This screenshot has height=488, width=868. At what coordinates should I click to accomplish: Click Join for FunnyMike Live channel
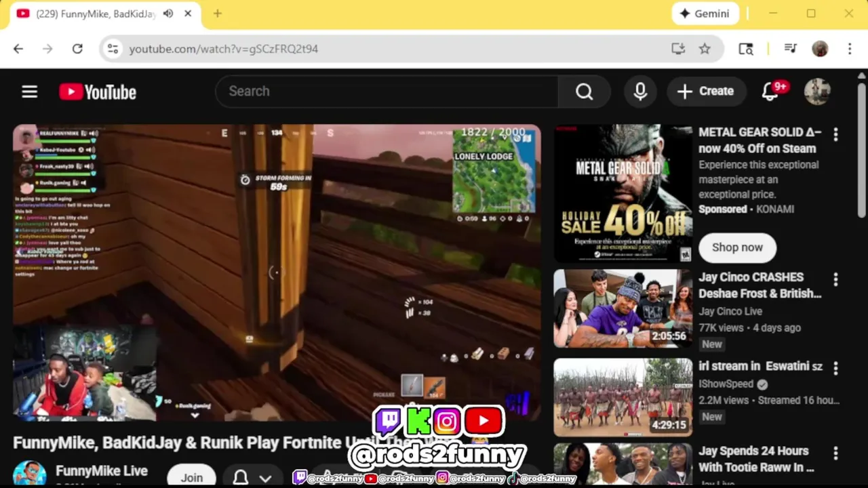(192, 477)
